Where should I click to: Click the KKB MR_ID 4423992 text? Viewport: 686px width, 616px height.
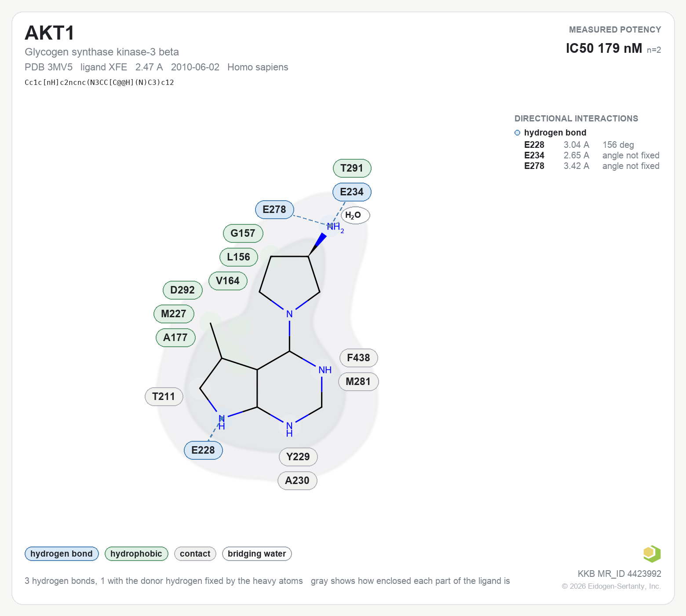coord(620,574)
